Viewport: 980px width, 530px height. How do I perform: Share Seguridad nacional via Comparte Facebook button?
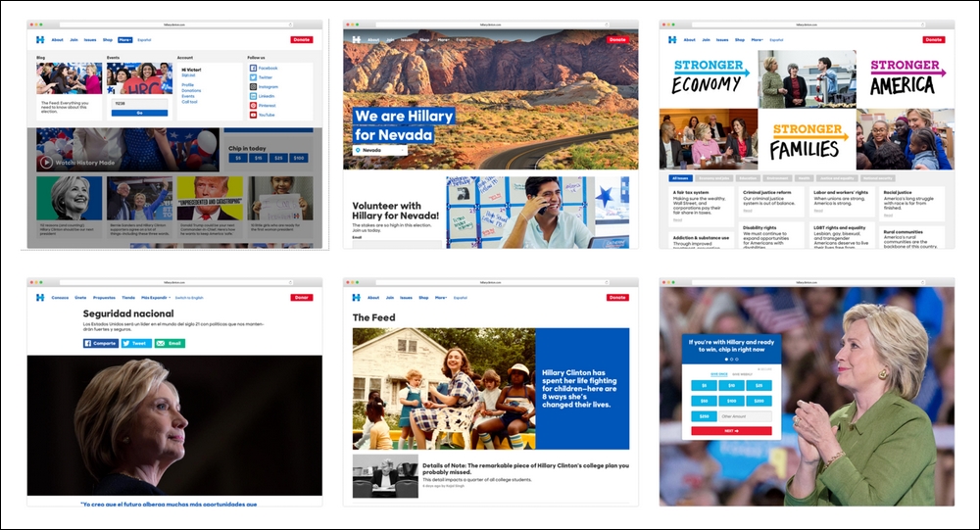pyautogui.click(x=101, y=343)
